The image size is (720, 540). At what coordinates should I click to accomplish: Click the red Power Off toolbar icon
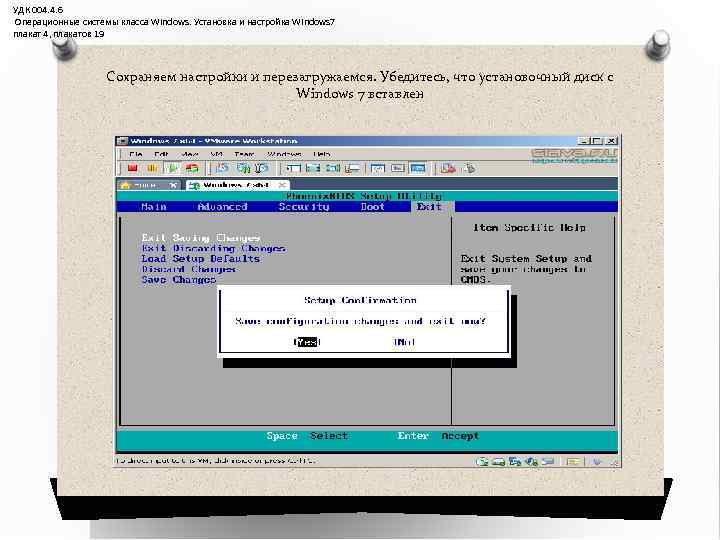[133, 168]
